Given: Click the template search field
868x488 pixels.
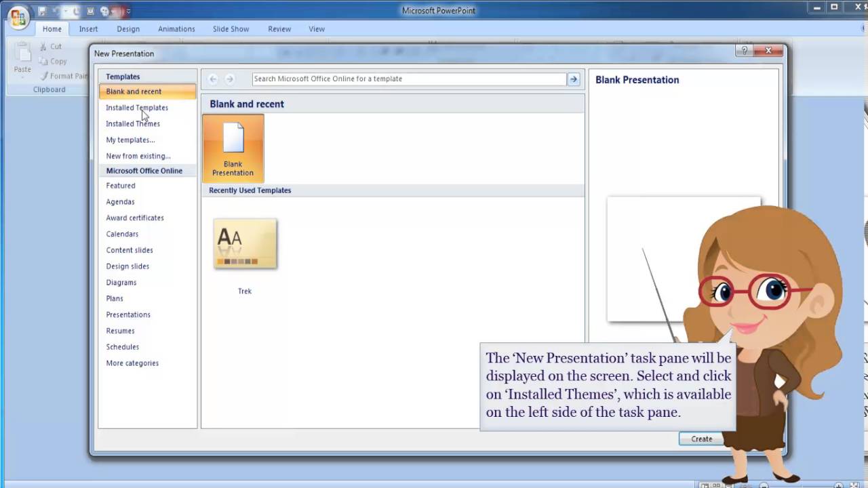Looking at the screenshot, I should tap(409, 79).
